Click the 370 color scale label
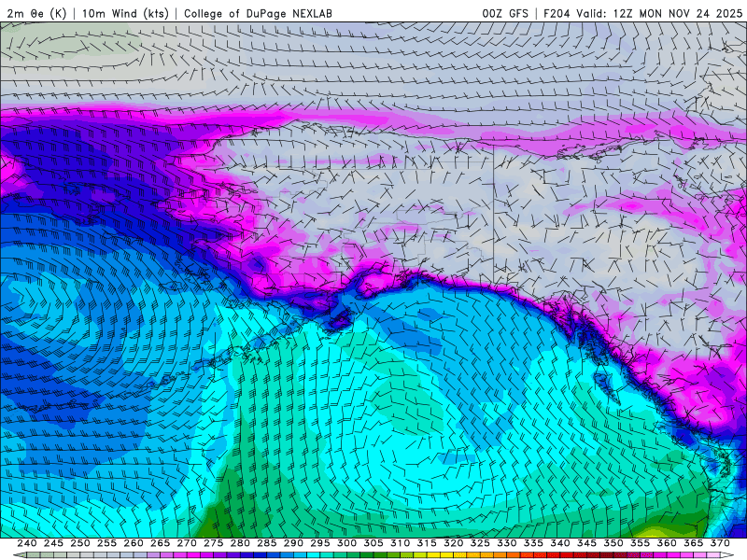The image size is (747, 560). coord(720,543)
